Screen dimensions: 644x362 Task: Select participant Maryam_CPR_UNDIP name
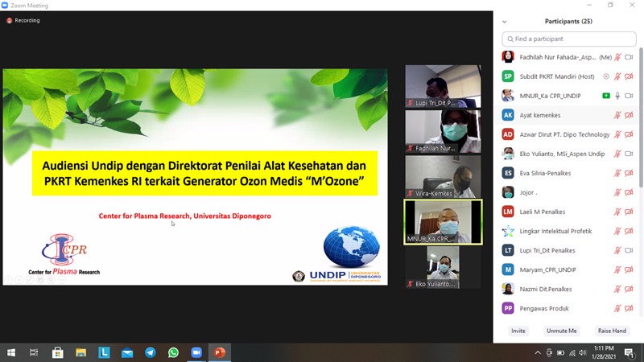click(548, 269)
